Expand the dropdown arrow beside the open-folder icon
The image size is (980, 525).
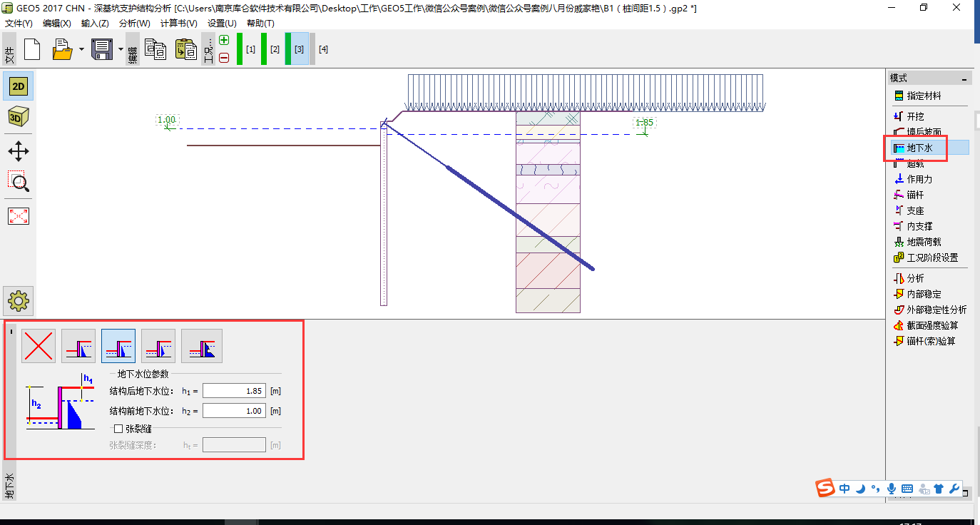81,50
